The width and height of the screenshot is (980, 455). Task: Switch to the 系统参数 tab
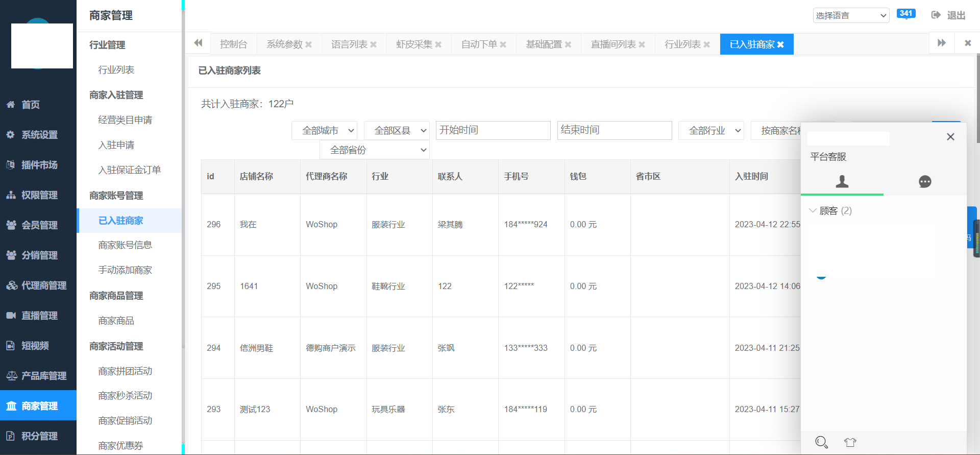click(x=284, y=44)
